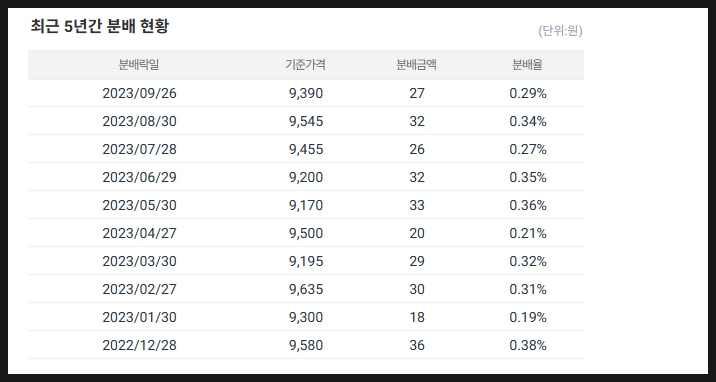716x382 pixels.
Task: Click the 2023/06/29 row date
Action: [x=139, y=177]
